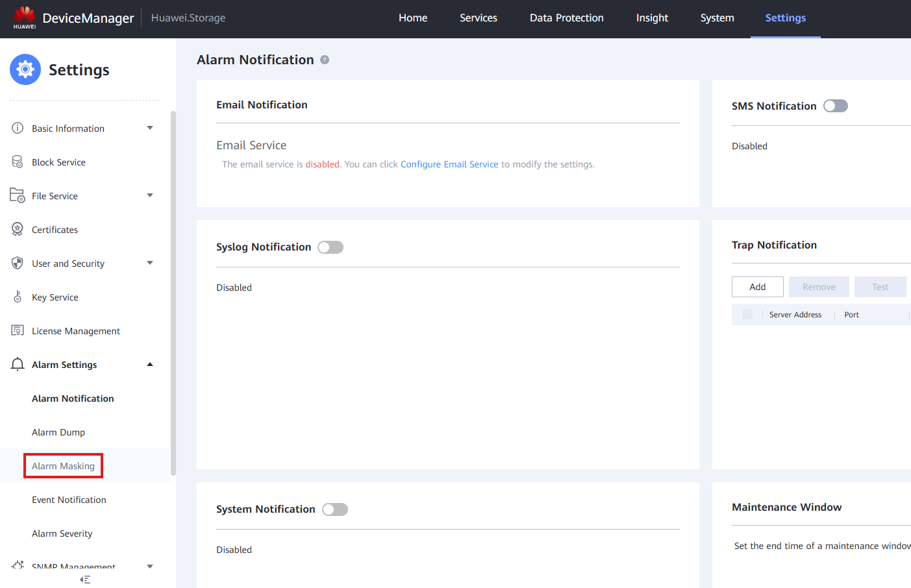Open the Insight top menu
Viewport: 911px width, 588px height.
click(x=652, y=18)
